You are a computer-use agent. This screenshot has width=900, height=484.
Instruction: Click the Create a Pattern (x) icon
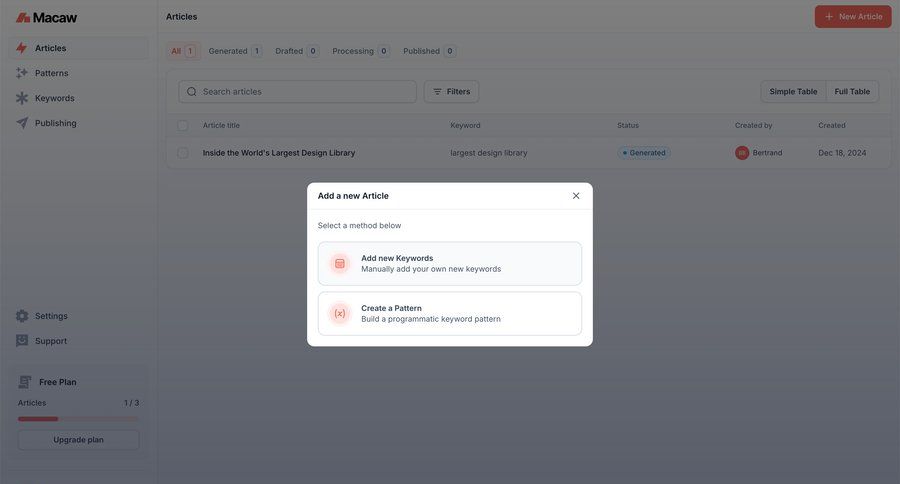340,313
